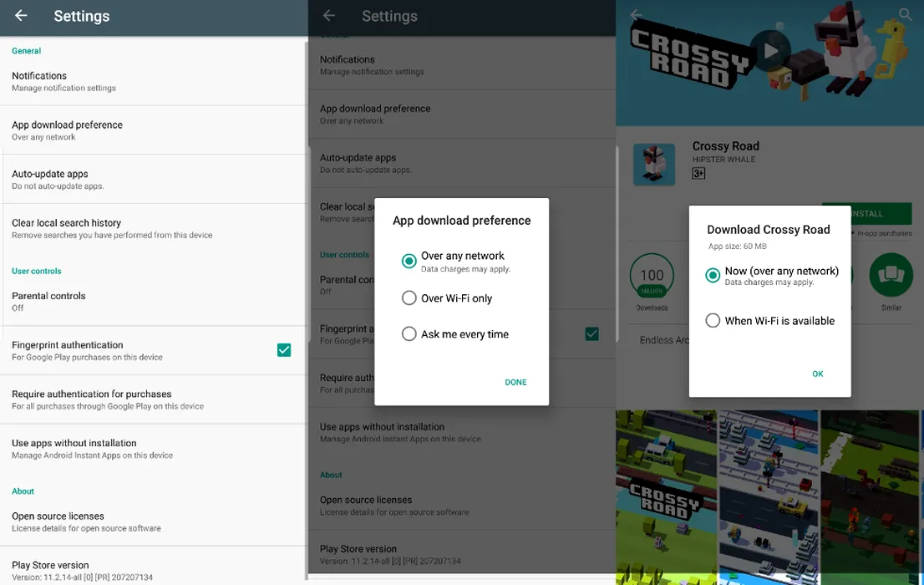Select Over Wi-Fi only option
Image resolution: width=924 pixels, height=585 pixels.
coord(409,298)
